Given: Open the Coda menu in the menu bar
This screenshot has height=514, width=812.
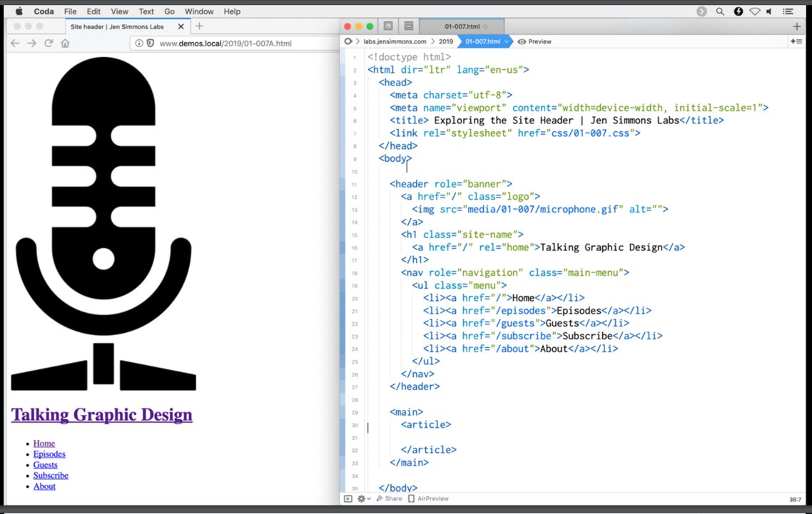Looking at the screenshot, I should [44, 11].
